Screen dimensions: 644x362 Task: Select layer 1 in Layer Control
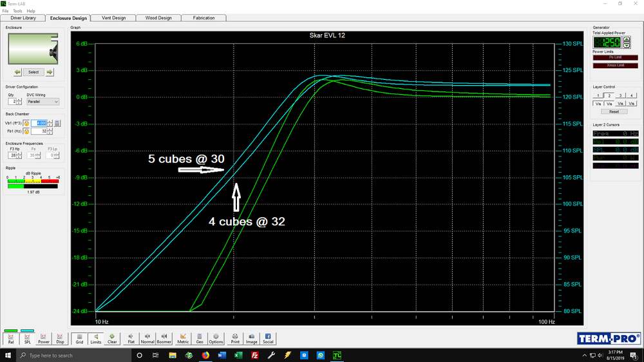coord(598,95)
